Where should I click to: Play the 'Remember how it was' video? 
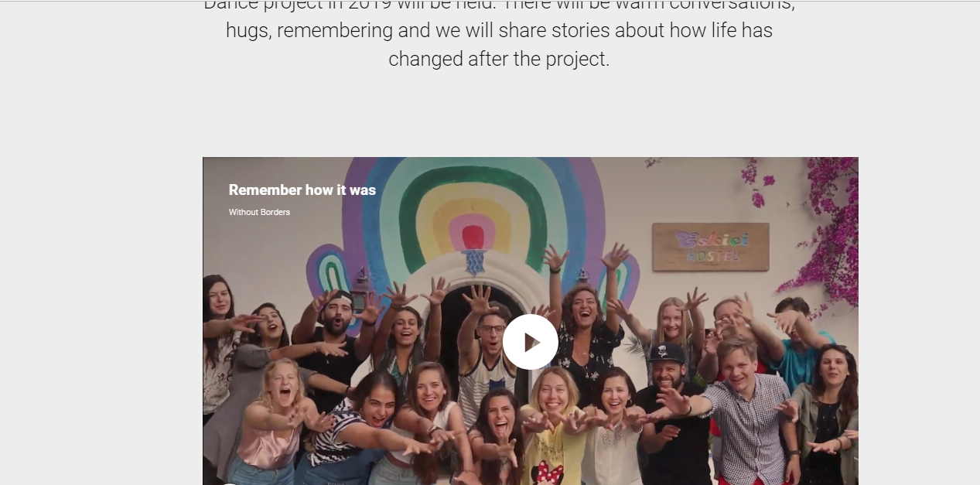pos(530,342)
